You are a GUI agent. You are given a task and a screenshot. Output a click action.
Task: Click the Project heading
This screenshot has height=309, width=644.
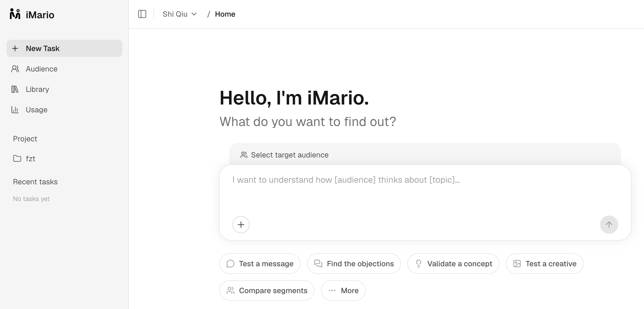click(x=25, y=139)
